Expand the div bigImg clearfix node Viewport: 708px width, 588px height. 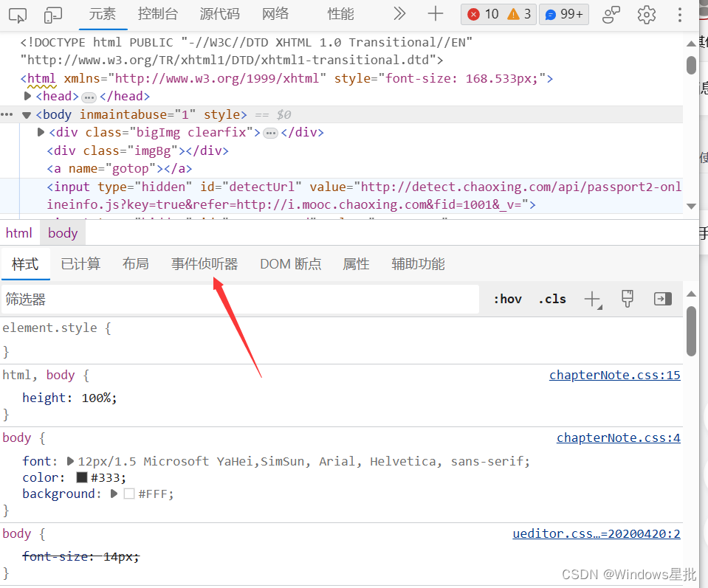[41, 132]
